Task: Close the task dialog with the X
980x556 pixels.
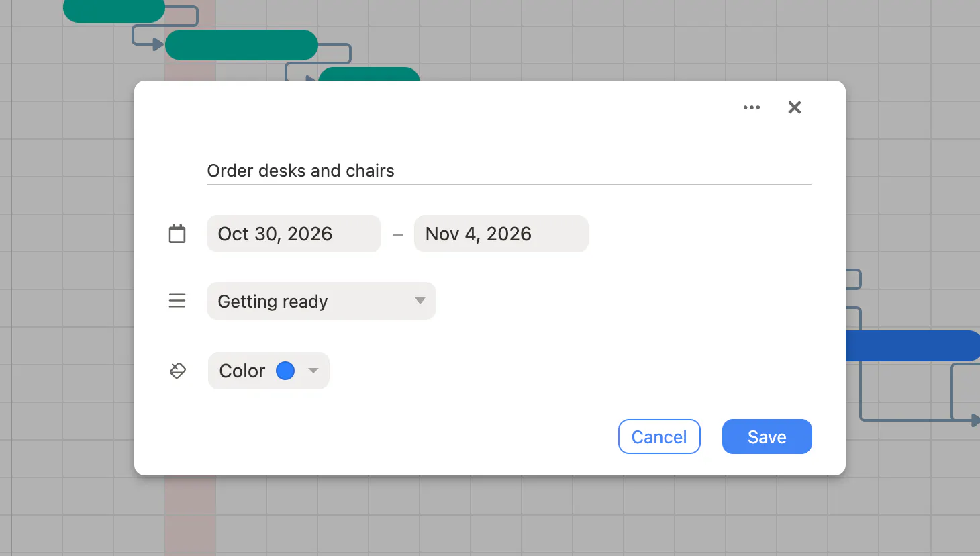Action: pyautogui.click(x=795, y=107)
